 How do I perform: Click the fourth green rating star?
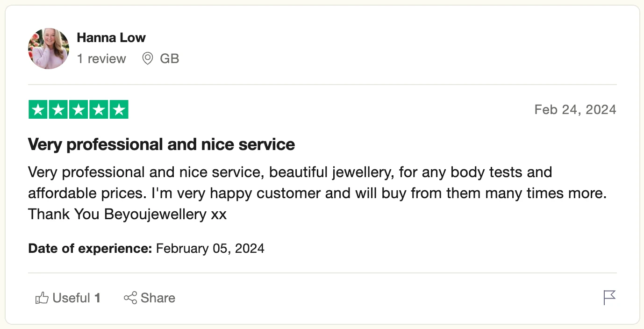99,110
